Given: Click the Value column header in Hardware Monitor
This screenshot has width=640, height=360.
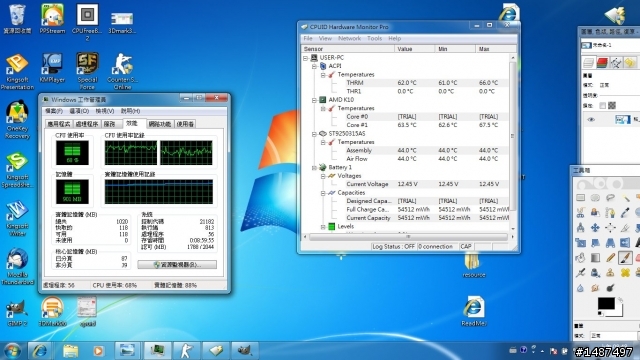Looking at the screenshot, I should coord(414,49).
